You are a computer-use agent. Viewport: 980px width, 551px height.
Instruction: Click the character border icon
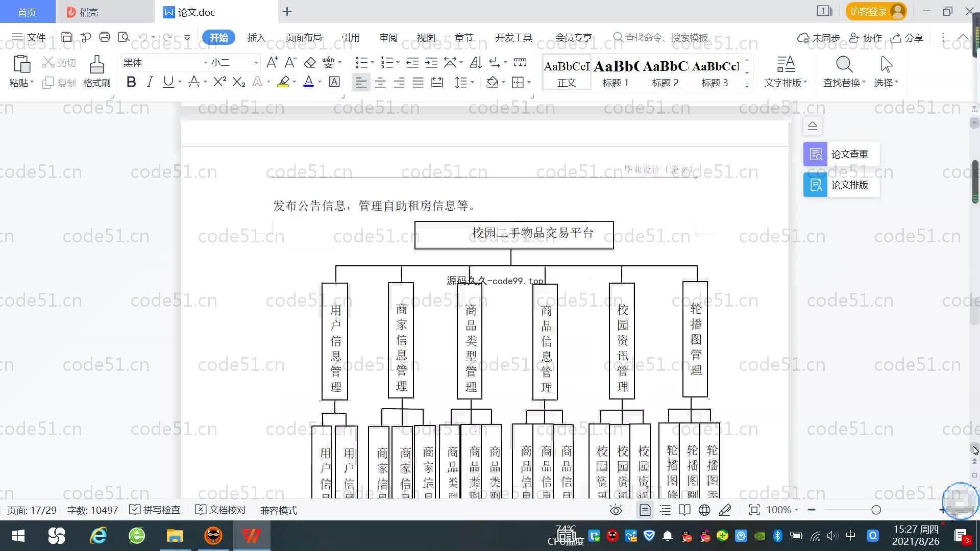334,82
